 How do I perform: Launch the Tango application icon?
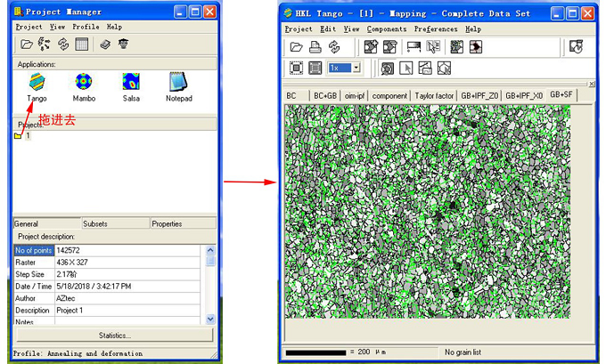pyautogui.click(x=37, y=84)
